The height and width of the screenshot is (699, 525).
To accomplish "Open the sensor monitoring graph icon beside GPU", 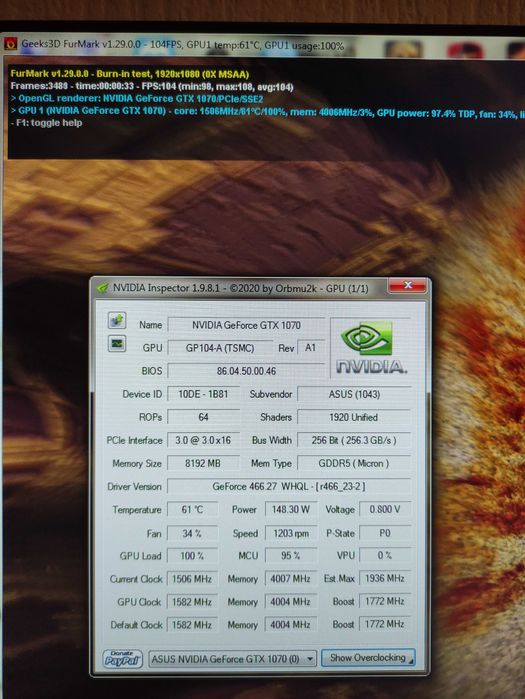I will (117, 344).
